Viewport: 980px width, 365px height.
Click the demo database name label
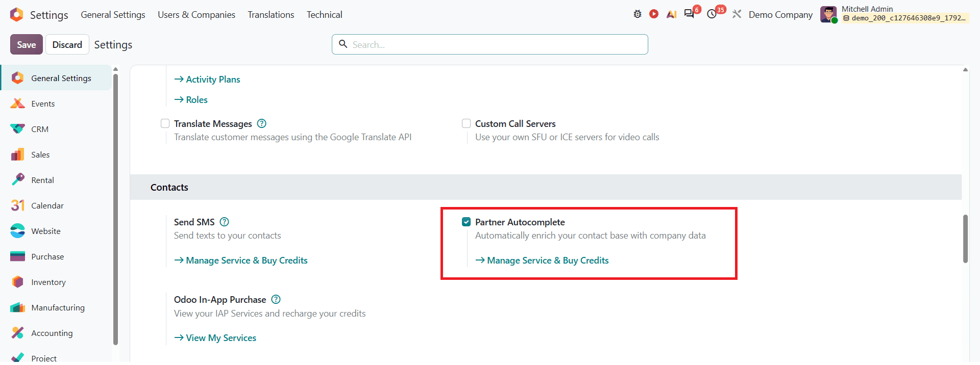point(904,18)
